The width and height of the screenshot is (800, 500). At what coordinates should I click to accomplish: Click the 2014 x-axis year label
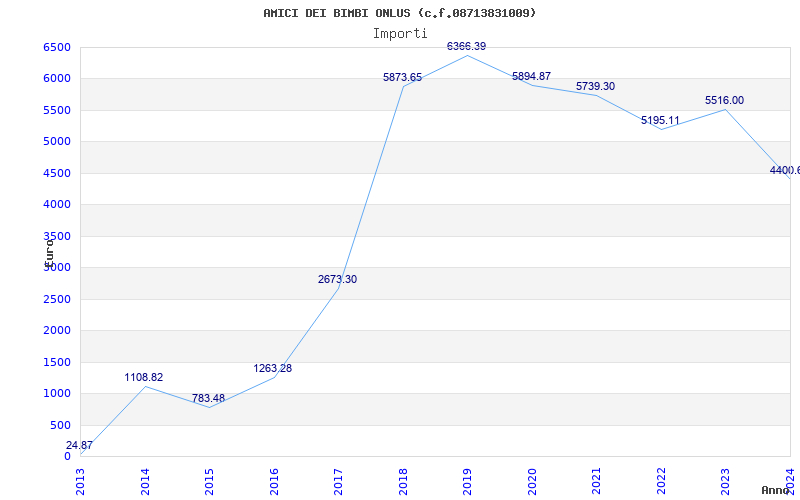point(145,482)
